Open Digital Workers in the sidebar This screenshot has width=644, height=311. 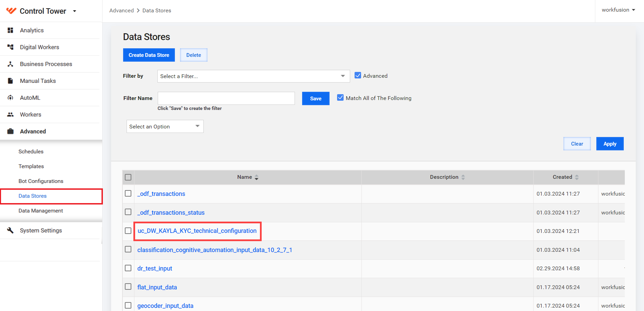(x=39, y=47)
